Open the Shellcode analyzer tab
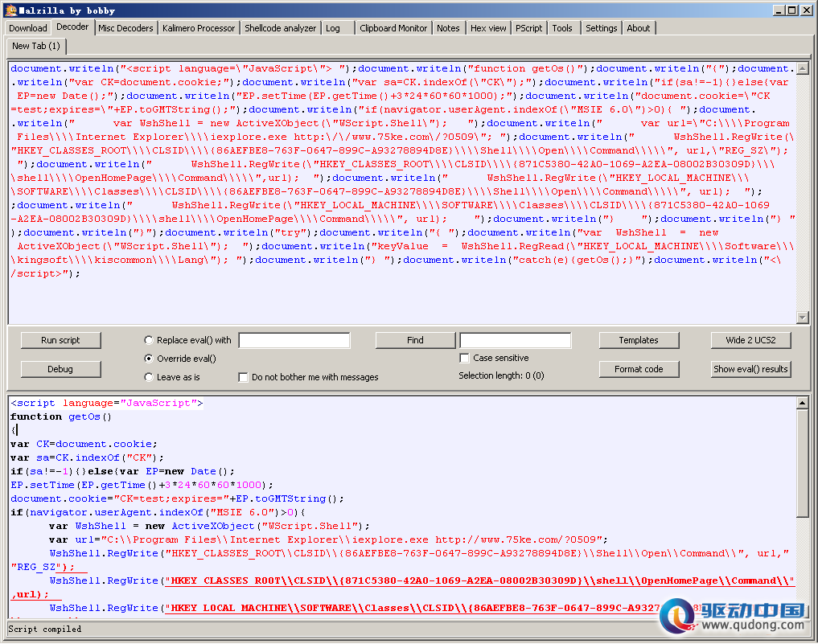The image size is (818, 644). click(x=280, y=28)
